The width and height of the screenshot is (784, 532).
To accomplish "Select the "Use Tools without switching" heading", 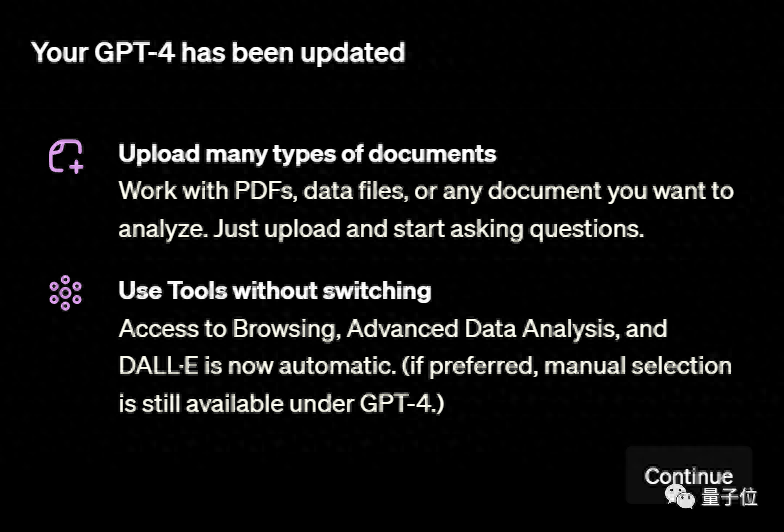I will click(275, 291).
